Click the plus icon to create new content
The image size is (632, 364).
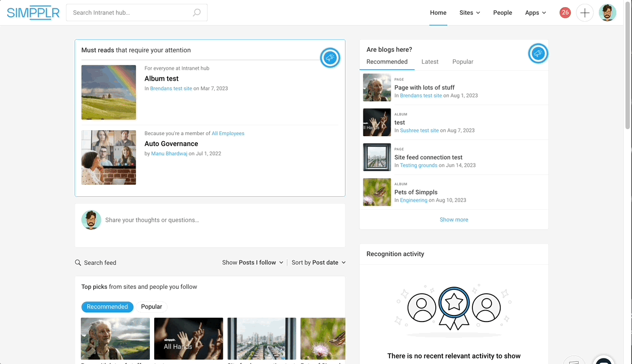point(585,12)
